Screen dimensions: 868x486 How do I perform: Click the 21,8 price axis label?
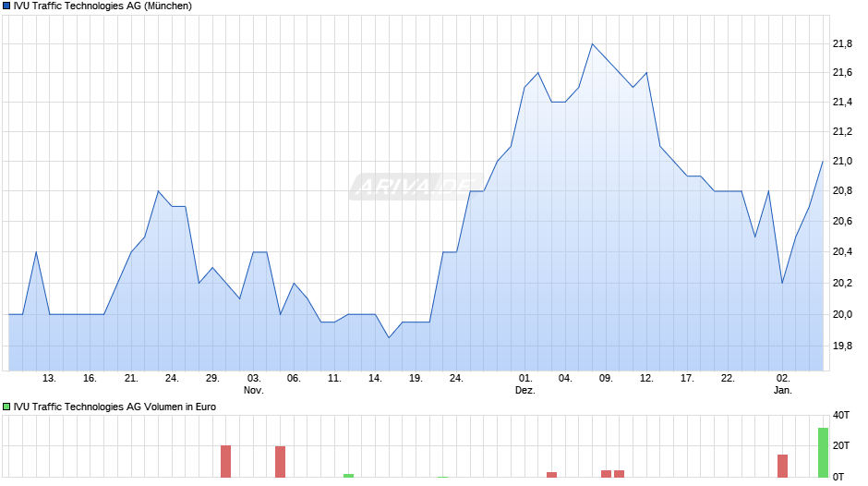pos(842,43)
